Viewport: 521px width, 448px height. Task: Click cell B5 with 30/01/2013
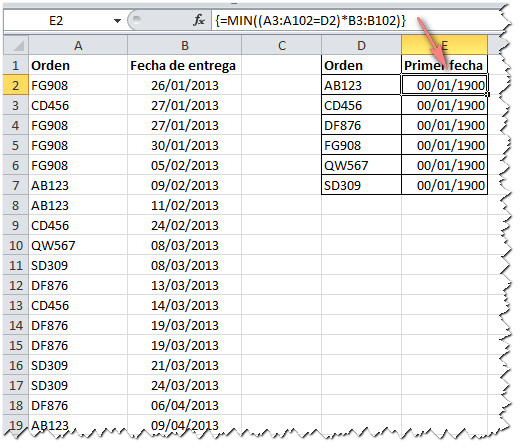[x=184, y=145]
